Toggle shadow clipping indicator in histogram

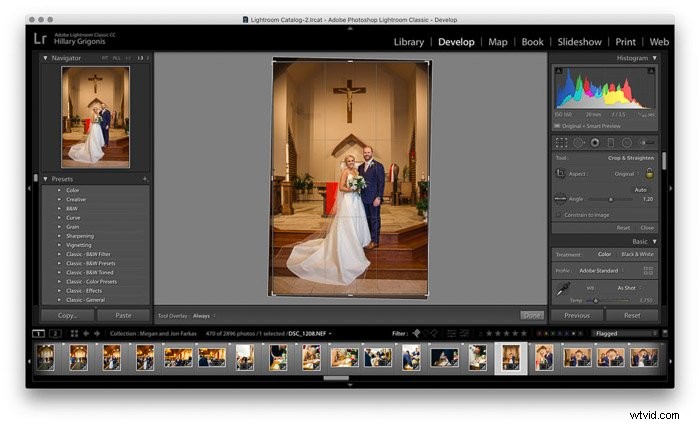click(558, 70)
